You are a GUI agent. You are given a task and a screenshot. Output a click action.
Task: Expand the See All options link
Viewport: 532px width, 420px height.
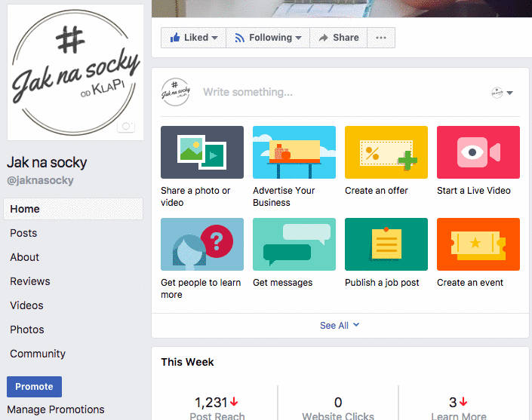pos(340,326)
